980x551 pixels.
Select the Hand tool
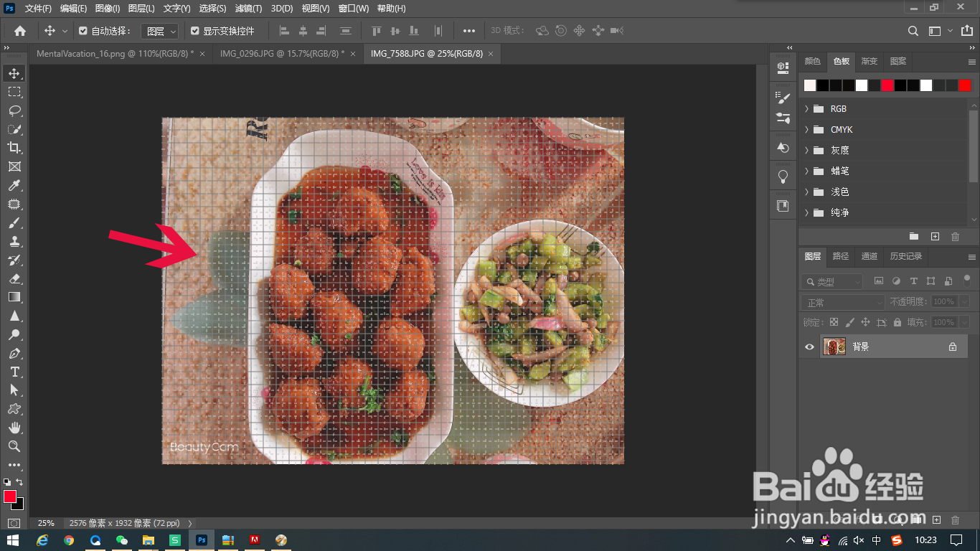[14, 428]
